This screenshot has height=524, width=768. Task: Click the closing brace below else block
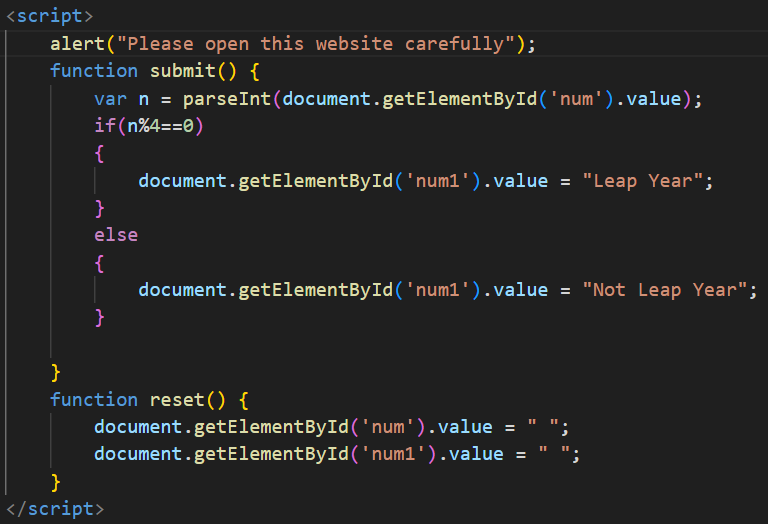pos(99,317)
